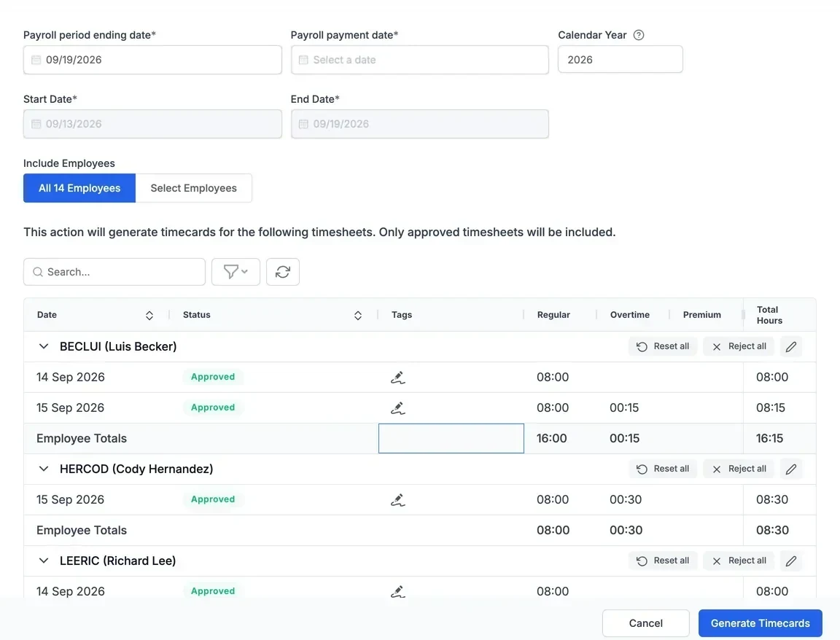Image resolution: width=840 pixels, height=640 pixels.
Task: Click signature tag icon for Lee 14 Sep
Action: tap(397, 591)
